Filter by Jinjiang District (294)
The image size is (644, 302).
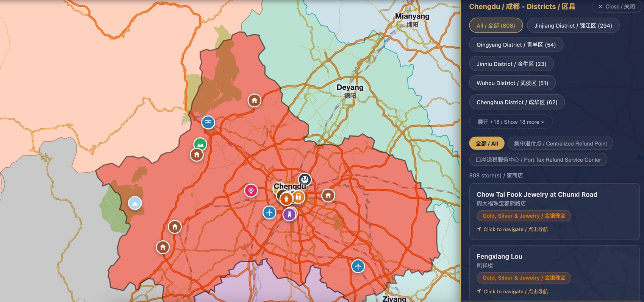[573, 25]
